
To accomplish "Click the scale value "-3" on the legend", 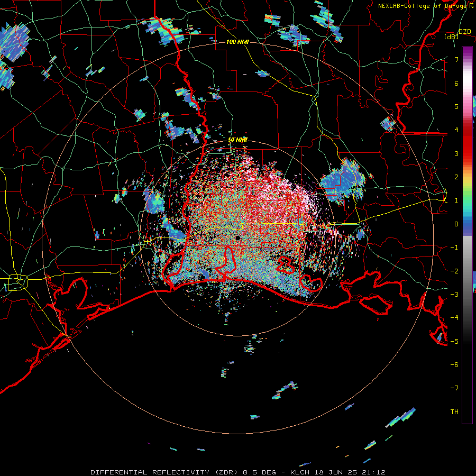I will pos(454,295).
